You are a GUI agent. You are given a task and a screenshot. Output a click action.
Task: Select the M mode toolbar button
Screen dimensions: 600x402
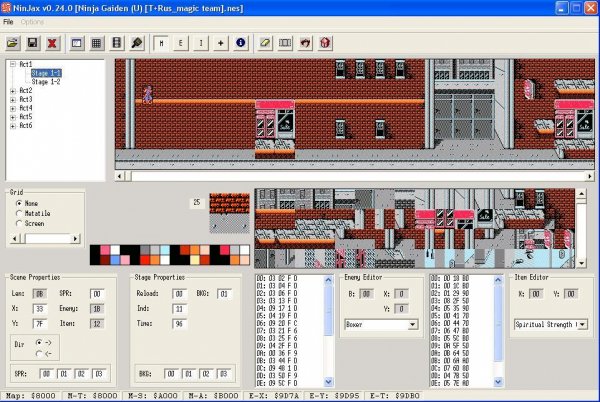click(161, 43)
